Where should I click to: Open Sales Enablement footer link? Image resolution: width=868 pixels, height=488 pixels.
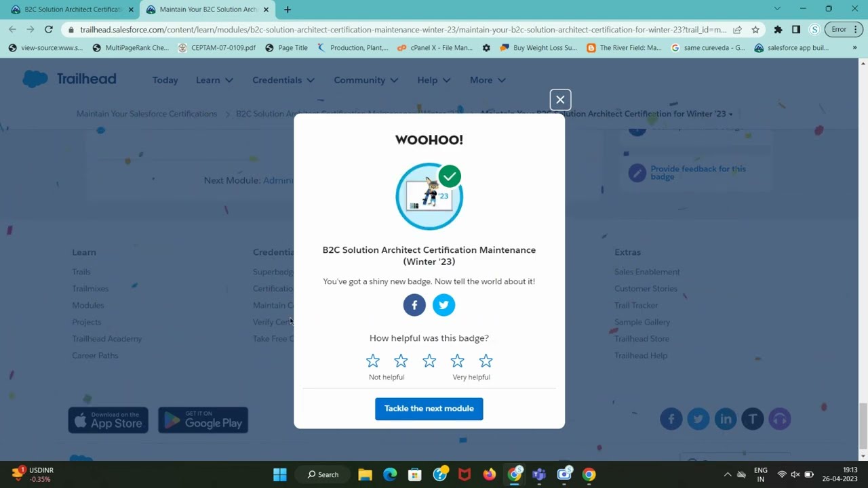(x=647, y=272)
